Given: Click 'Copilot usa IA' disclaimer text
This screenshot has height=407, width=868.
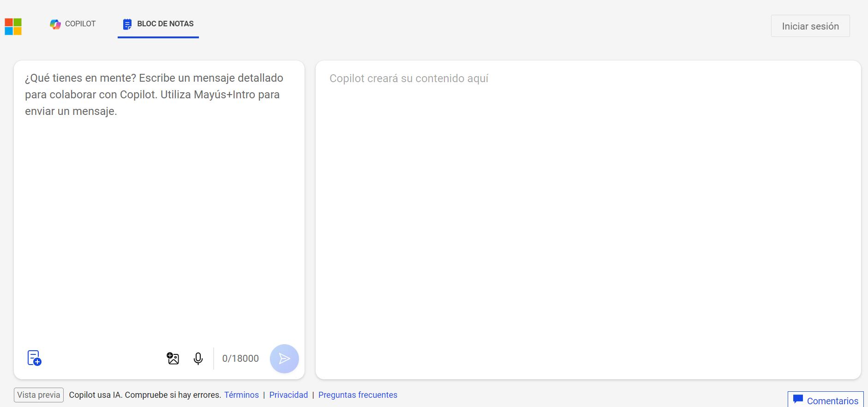Looking at the screenshot, I should coord(145,395).
